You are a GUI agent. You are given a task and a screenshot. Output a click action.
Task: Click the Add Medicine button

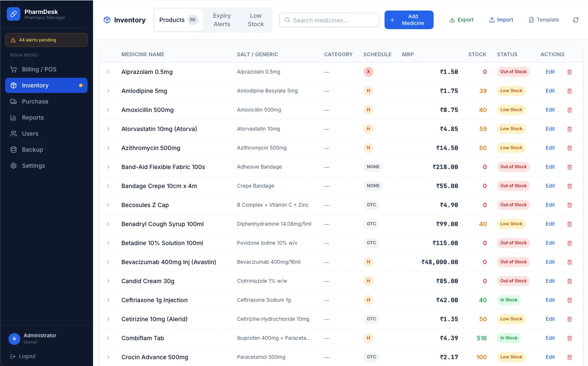pyautogui.click(x=409, y=20)
